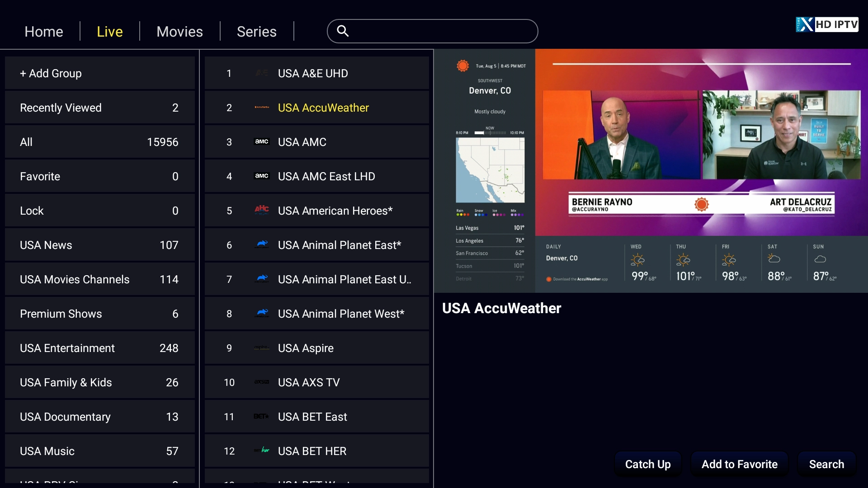The image size is (868, 488).
Task: Click the 248 count on USA Entertainment
Action: 169,348
